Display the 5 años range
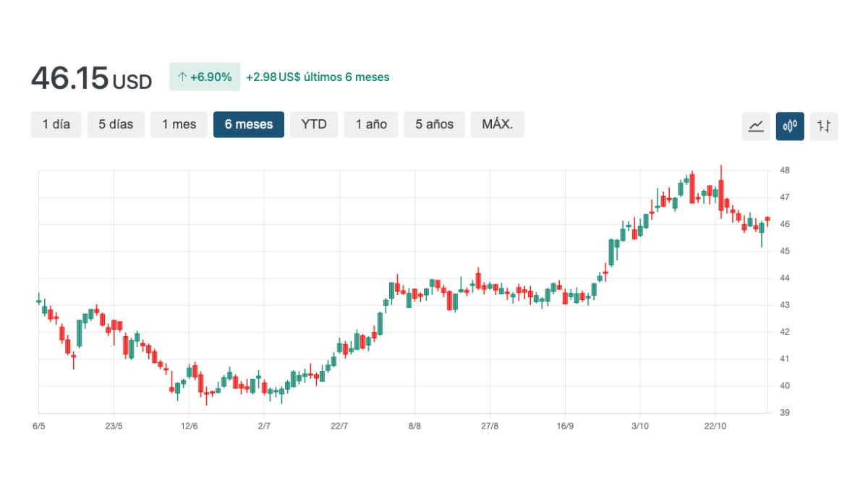 coord(434,124)
